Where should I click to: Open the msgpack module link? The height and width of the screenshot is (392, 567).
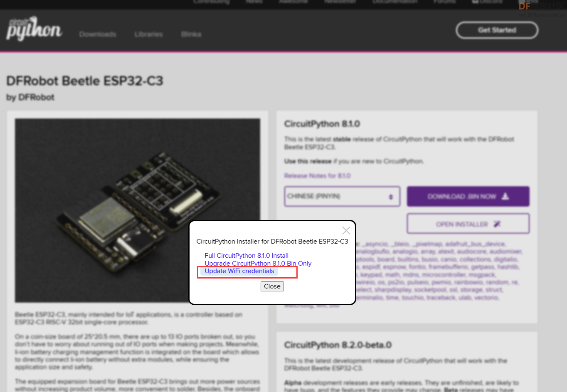point(482,275)
